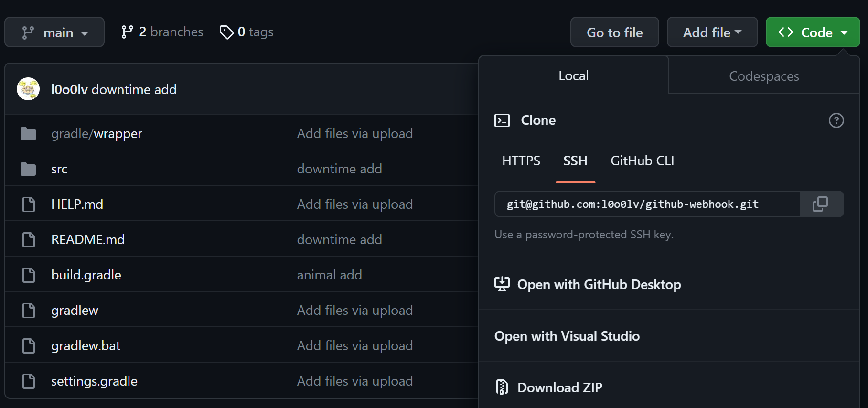
Task: Click the l0o0lv user avatar
Action: (x=28, y=89)
